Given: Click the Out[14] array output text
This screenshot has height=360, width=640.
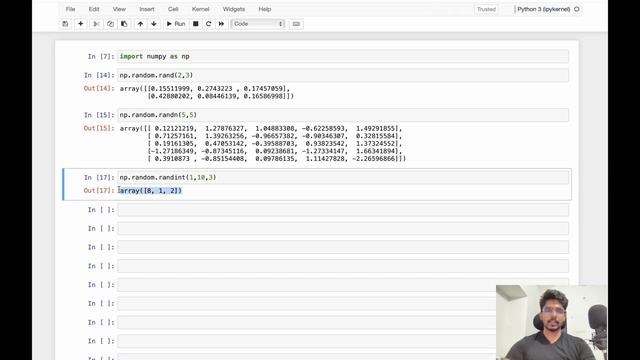Looking at the screenshot, I should click(x=207, y=92).
